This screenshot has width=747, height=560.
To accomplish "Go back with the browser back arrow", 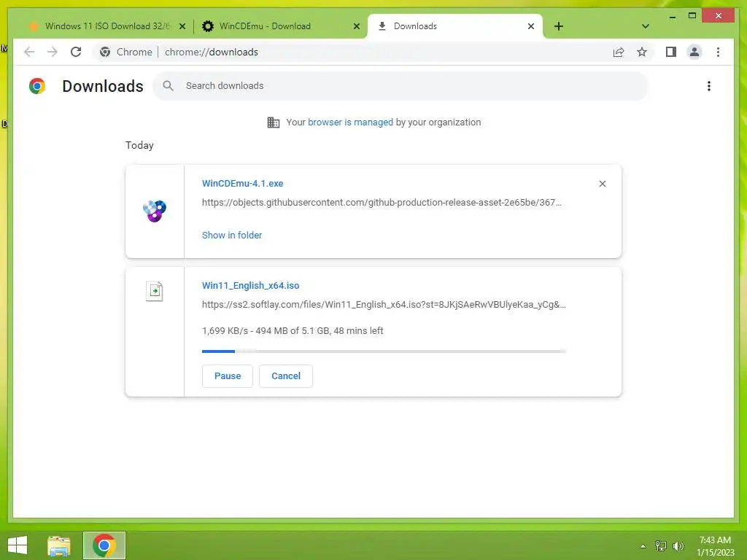I will pyautogui.click(x=29, y=52).
